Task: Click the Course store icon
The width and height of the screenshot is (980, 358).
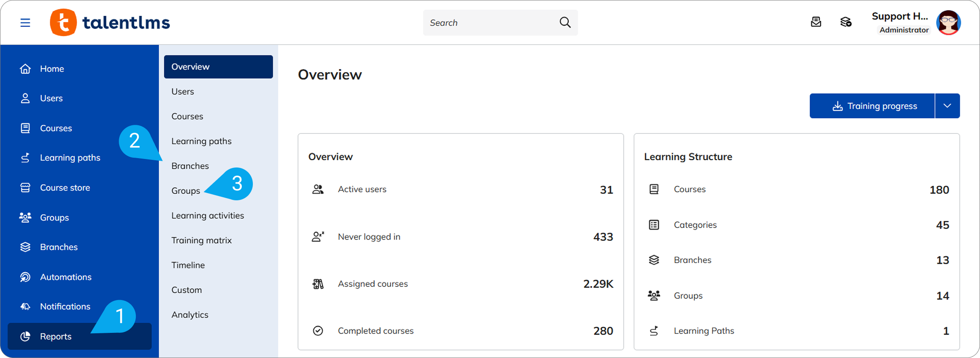Action: 25,188
